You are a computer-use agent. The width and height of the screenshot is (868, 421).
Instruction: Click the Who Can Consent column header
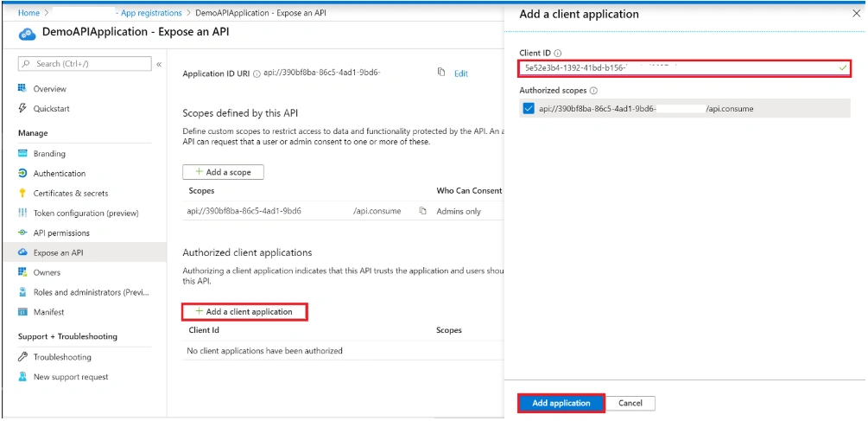pos(469,190)
